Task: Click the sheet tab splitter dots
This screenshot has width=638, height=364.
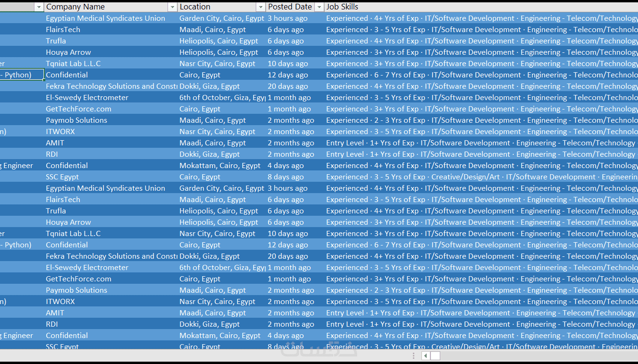Action: pyautogui.click(x=413, y=356)
